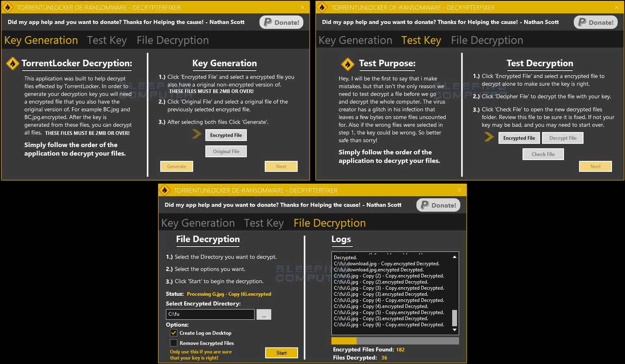Viewport: 625px width, 364px height.
Task: Open Test Key tab in Key Generation window
Action: (107, 40)
